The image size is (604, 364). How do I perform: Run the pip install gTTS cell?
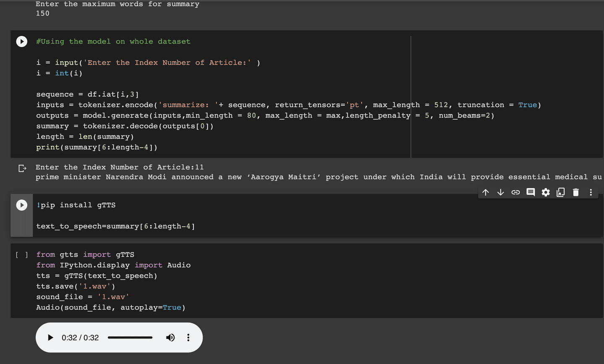coord(22,205)
